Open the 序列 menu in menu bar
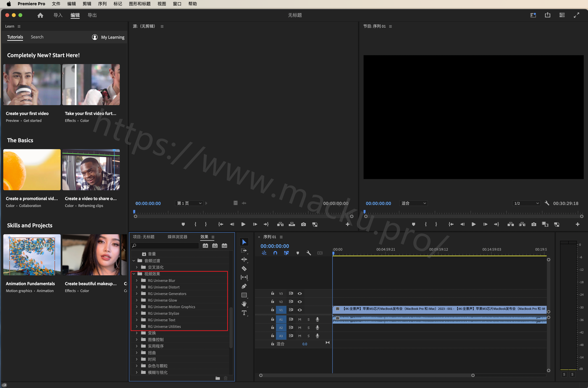 [x=102, y=4]
